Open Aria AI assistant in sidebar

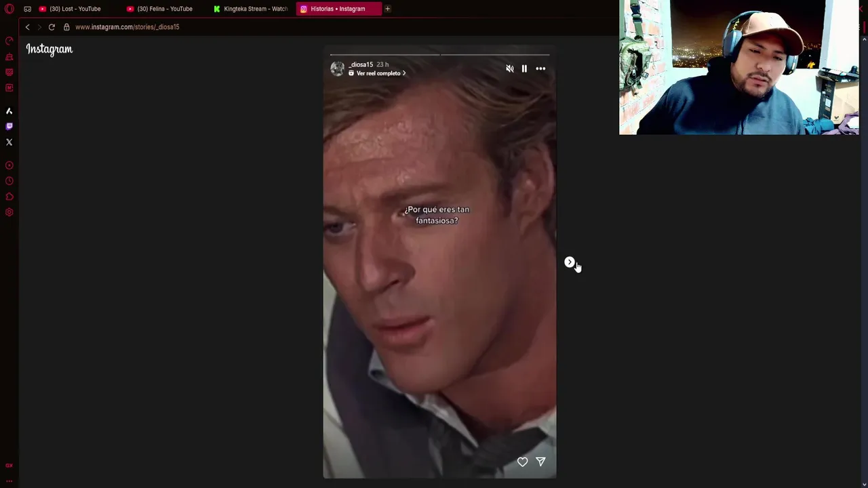click(x=9, y=110)
